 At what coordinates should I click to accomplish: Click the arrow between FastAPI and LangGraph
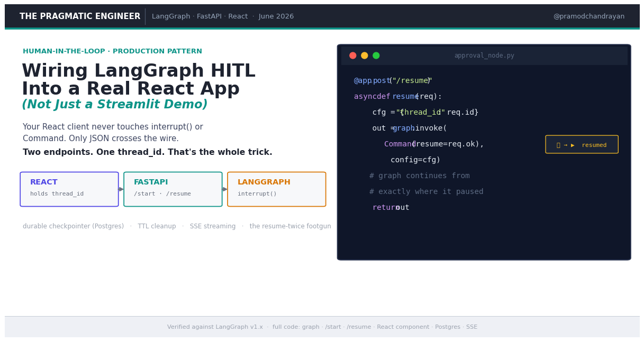click(225, 189)
